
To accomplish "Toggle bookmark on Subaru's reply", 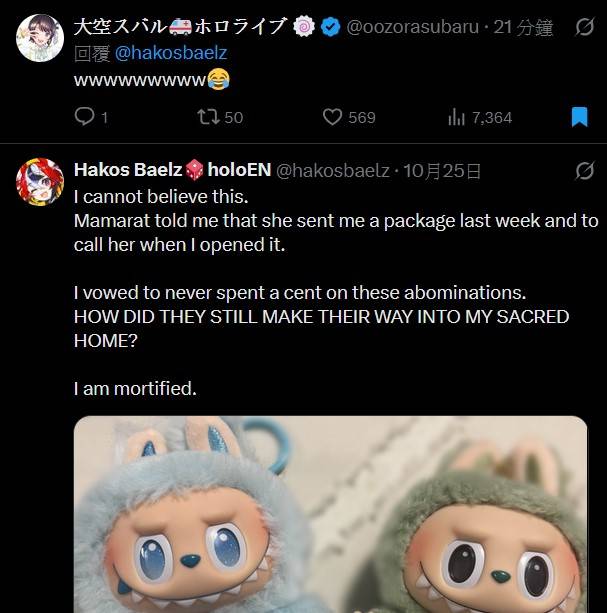I will point(579,117).
